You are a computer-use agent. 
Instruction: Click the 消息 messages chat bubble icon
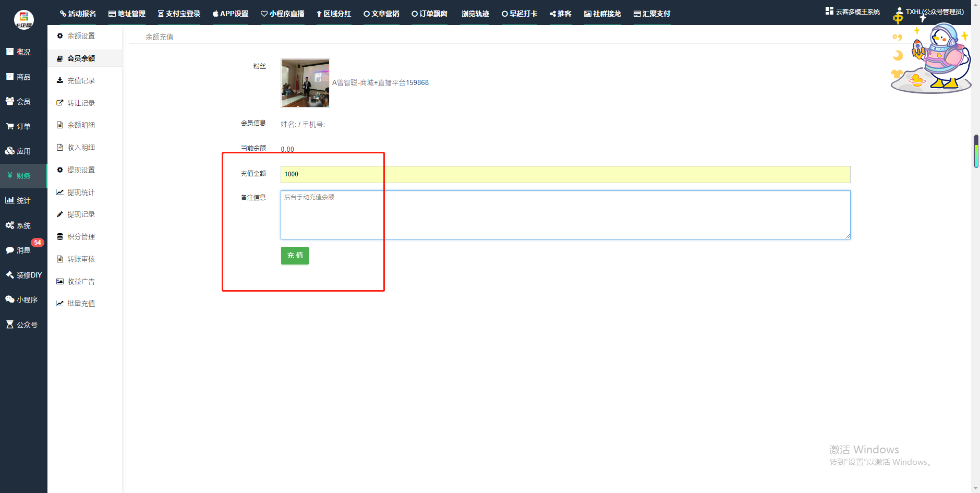tap(10, 250)
